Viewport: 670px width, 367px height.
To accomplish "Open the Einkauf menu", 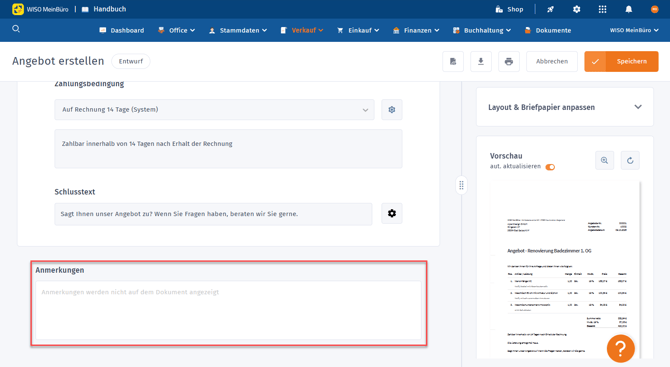I will (358, 30).
